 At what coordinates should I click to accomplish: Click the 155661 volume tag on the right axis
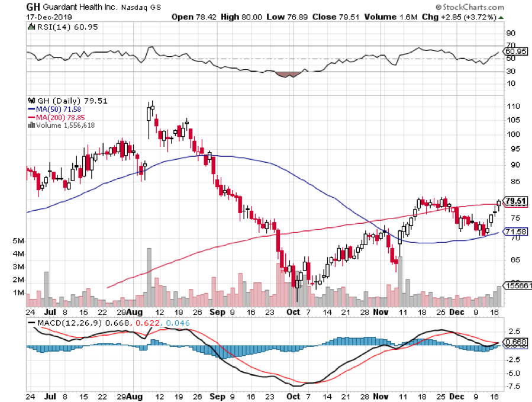pyautogui.click(x=518, y=285)
